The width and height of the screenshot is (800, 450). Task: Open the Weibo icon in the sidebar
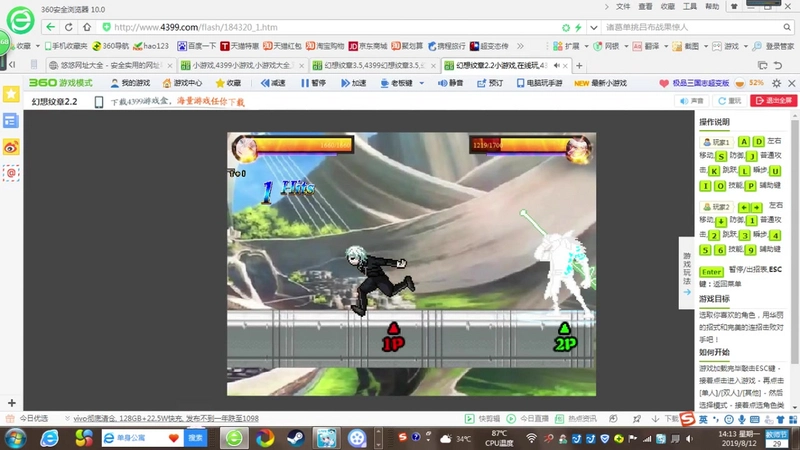(11, 147)
